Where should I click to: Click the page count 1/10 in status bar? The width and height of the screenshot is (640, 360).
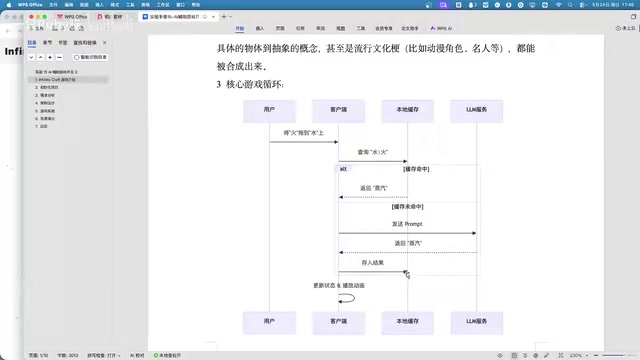pyautogui.click(x=39, y=356)
